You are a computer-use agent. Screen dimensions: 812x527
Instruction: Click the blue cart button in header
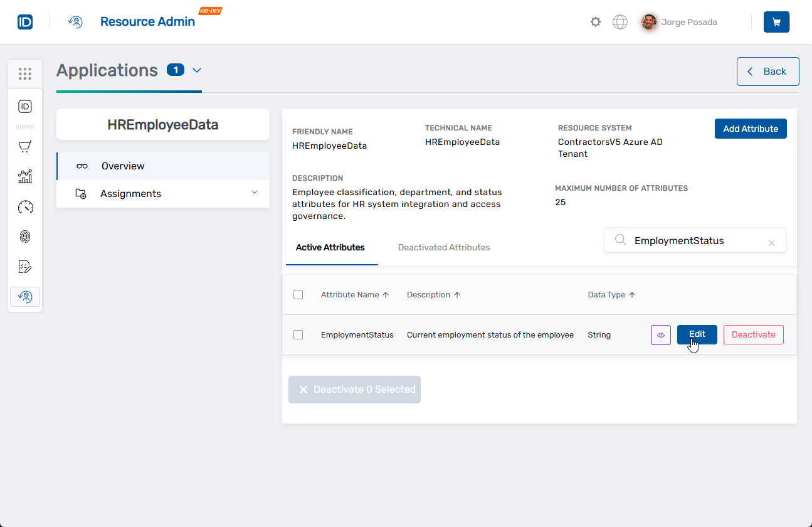pyautogui.click(x=776, y=22)
